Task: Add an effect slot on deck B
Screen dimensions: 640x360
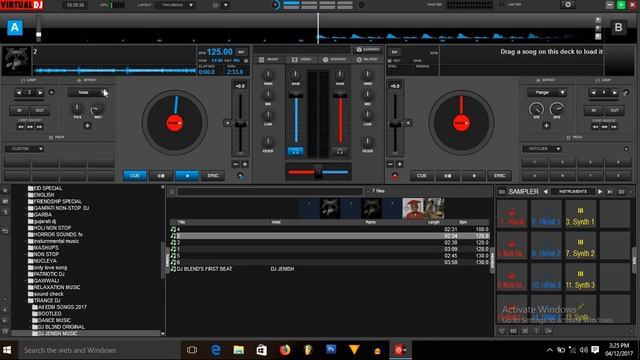Action: pos(547,126)
